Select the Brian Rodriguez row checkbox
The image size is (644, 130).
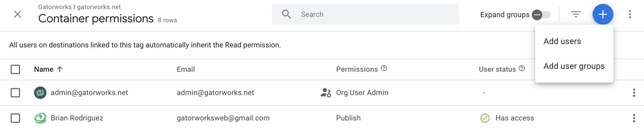point(15,118)
